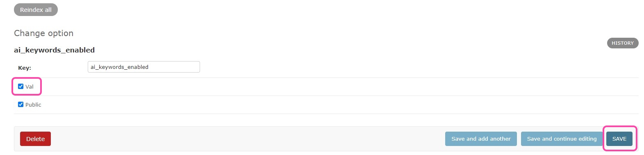Click the Reindex all button
Image resolution: width=644 pixels, height=155 pixels.
coord(36,10)
